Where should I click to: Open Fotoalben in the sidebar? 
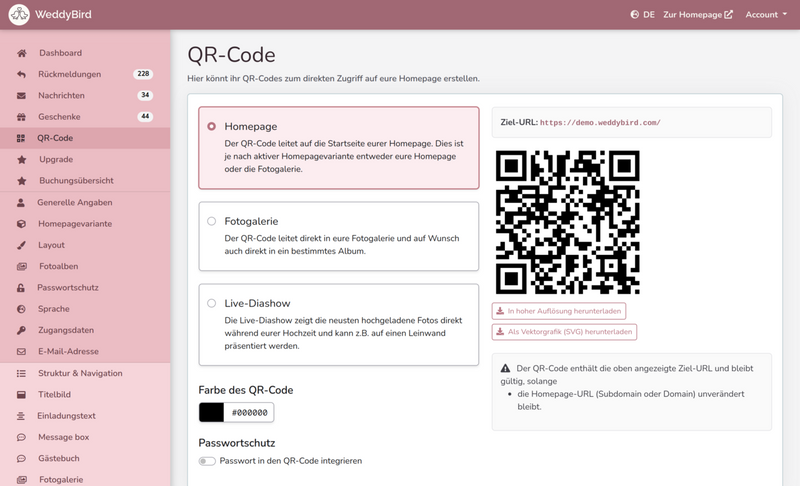click(85, 266)
